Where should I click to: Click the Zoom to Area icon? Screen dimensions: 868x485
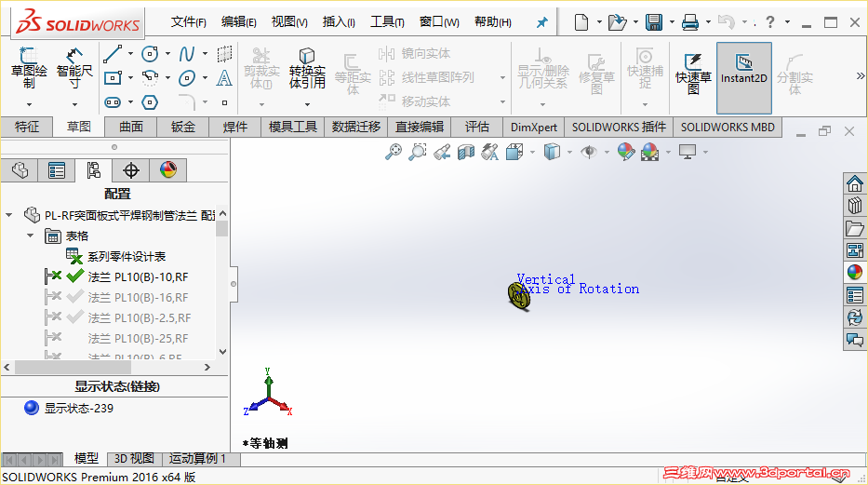pos(418,152)
